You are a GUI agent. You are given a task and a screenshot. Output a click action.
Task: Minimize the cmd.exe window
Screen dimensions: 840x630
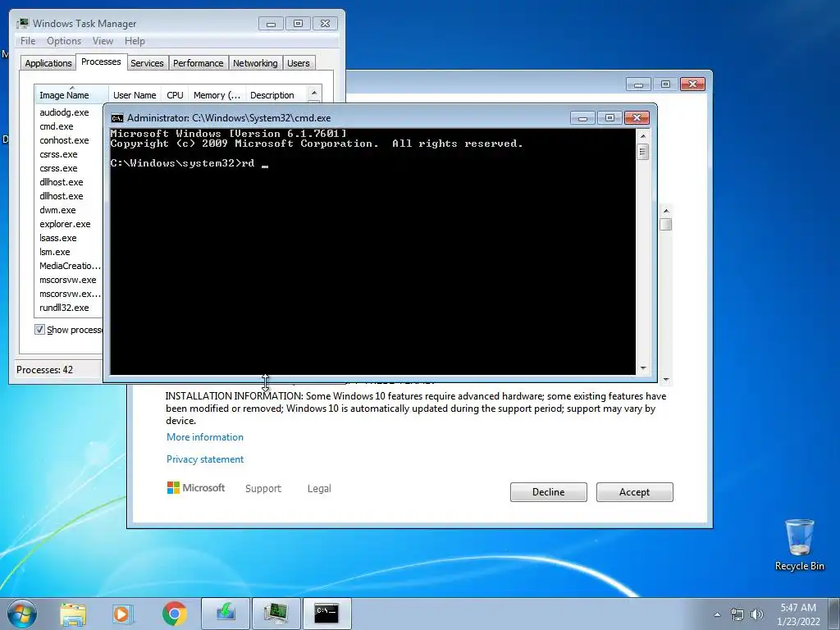tap(582, 118)
